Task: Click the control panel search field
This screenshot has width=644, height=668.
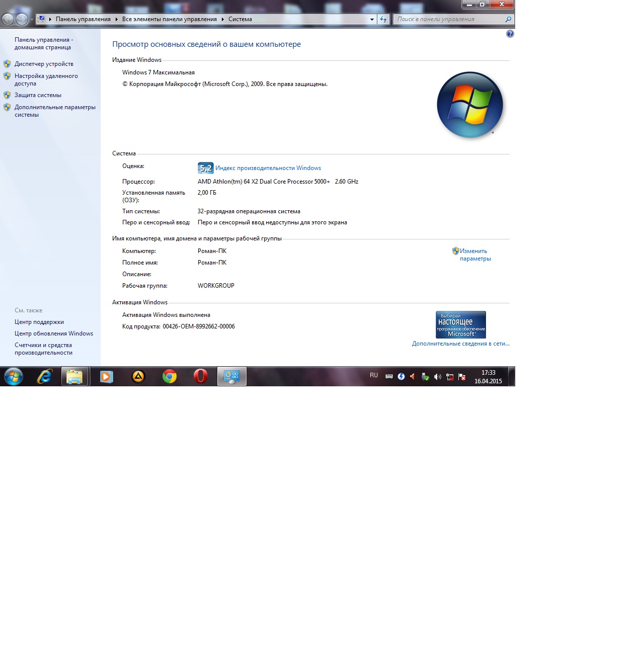Action: point(449,19)
